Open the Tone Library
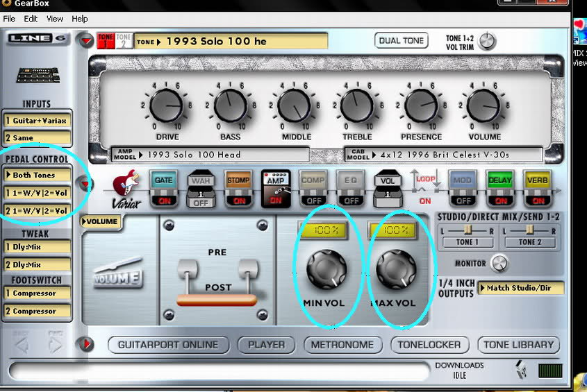 [519, 344]
